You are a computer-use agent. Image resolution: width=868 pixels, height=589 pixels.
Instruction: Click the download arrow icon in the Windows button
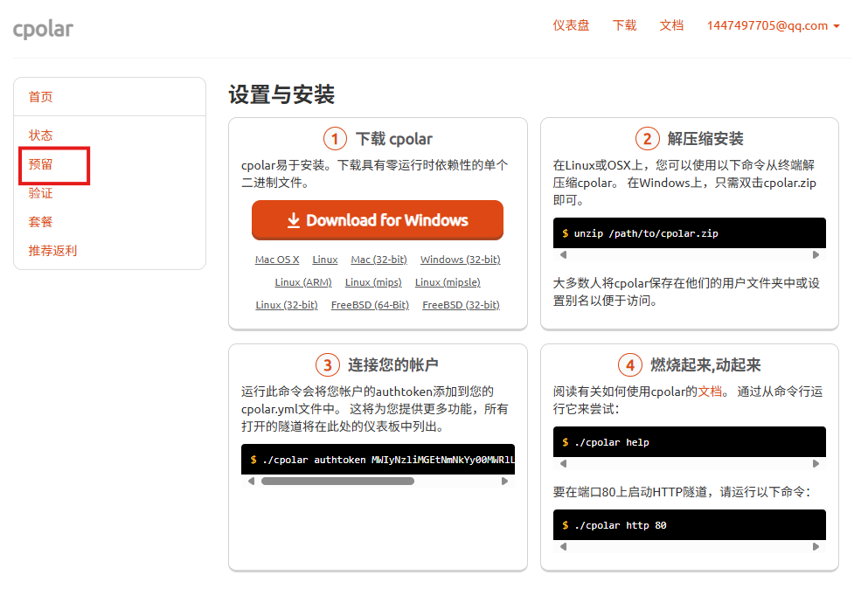click(x=294, y=220)
